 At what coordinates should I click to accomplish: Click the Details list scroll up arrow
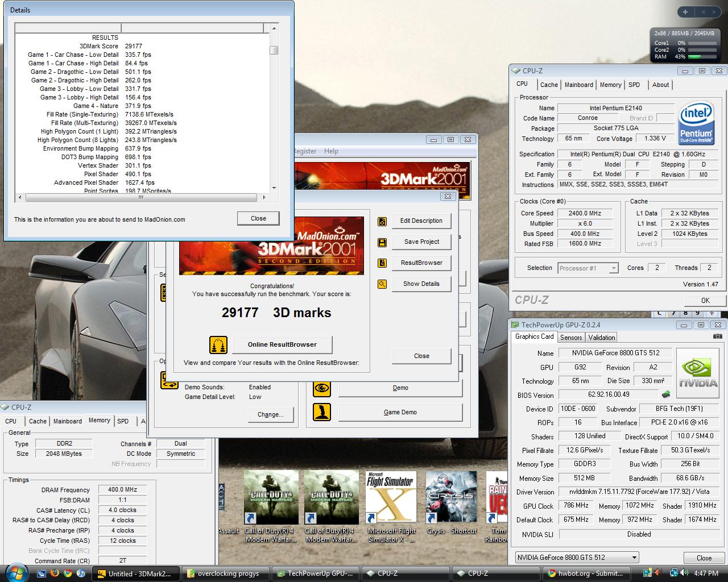pos(274,28)
